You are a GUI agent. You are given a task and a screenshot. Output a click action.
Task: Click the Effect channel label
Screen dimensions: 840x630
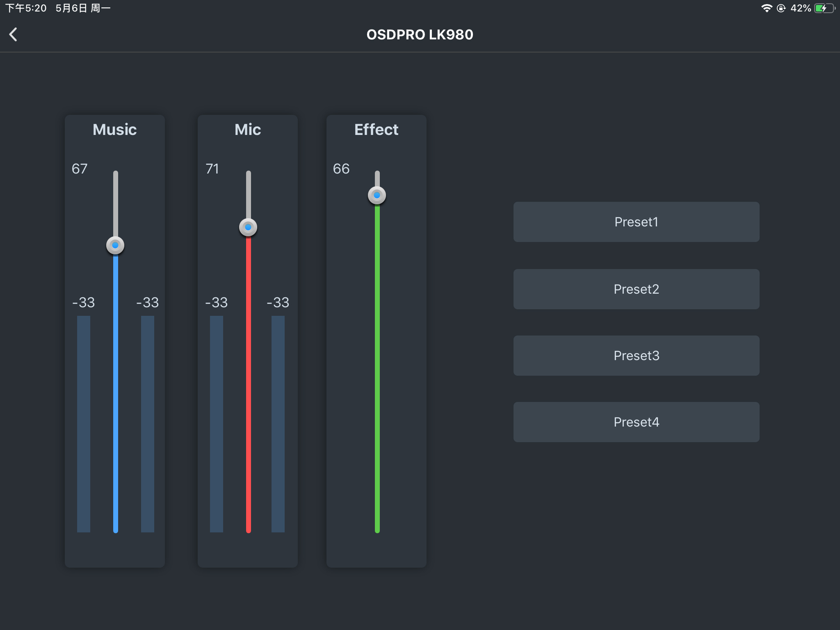(377, 130)
